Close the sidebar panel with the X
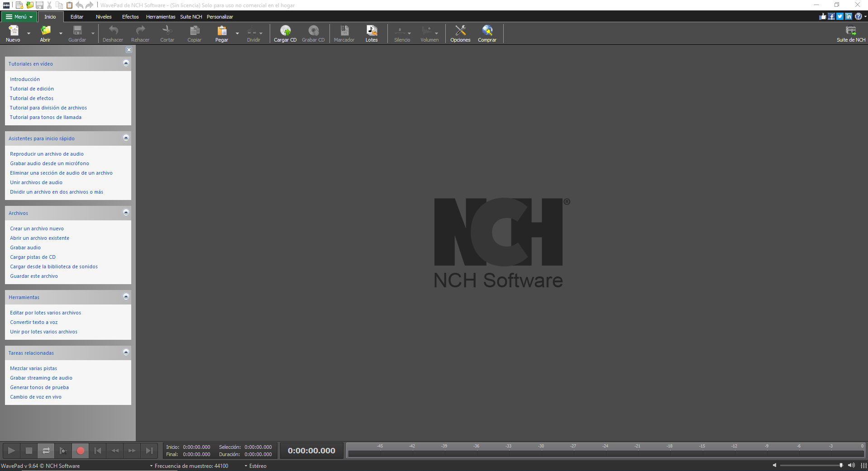868x471 pixels. 129,50
